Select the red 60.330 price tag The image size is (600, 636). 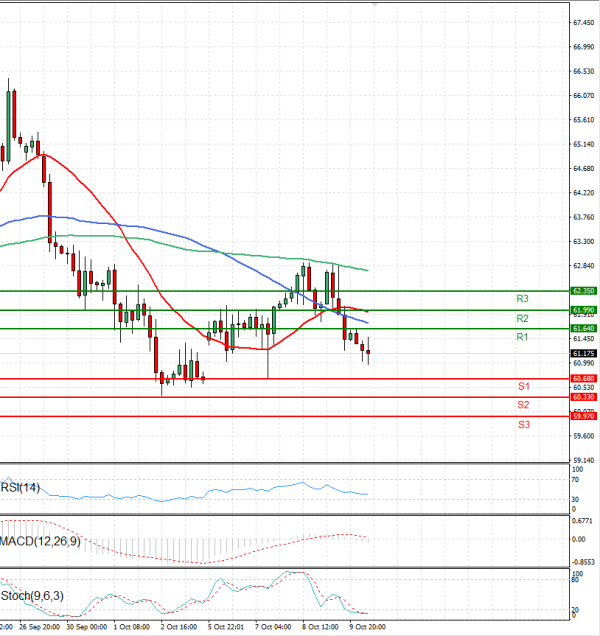[583, 397]
